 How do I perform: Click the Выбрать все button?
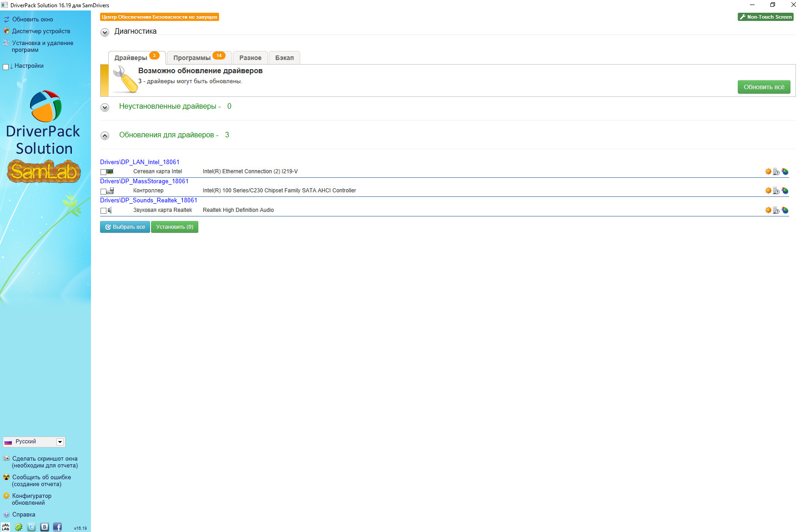coord(125,227)
